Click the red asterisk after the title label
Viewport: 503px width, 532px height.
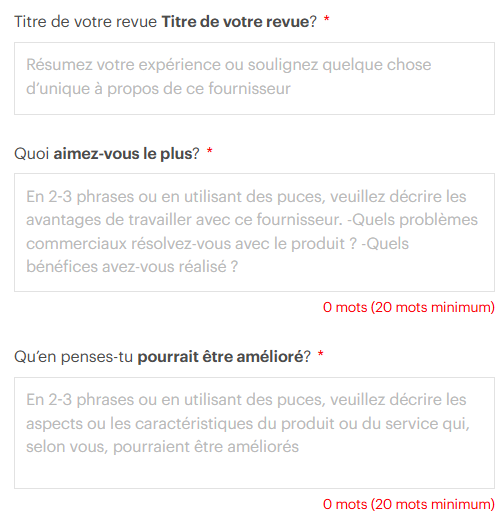(327, 18)
